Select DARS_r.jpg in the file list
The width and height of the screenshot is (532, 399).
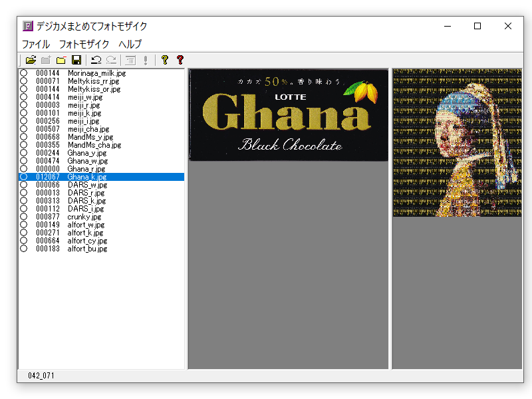click(x=86, y=193)
